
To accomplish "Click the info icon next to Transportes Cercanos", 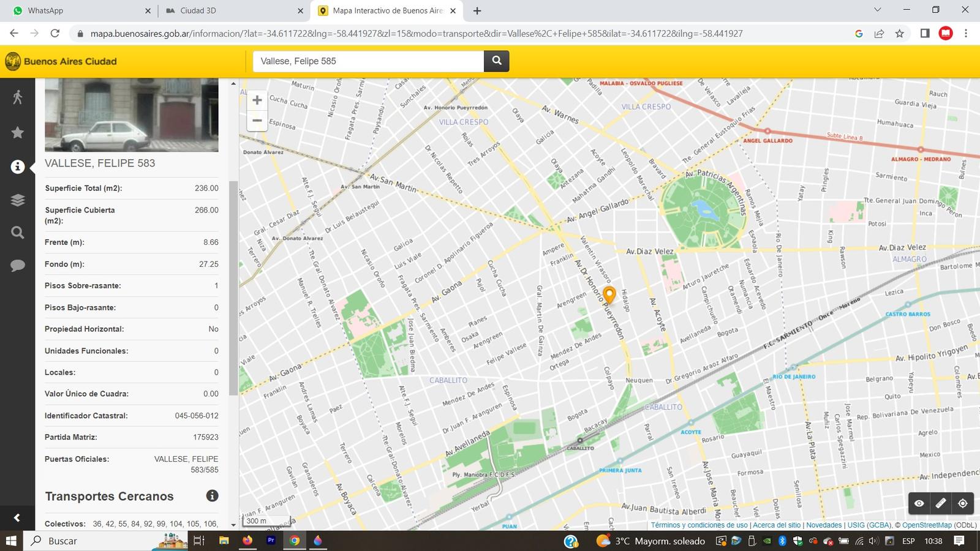I will point(212,496).
